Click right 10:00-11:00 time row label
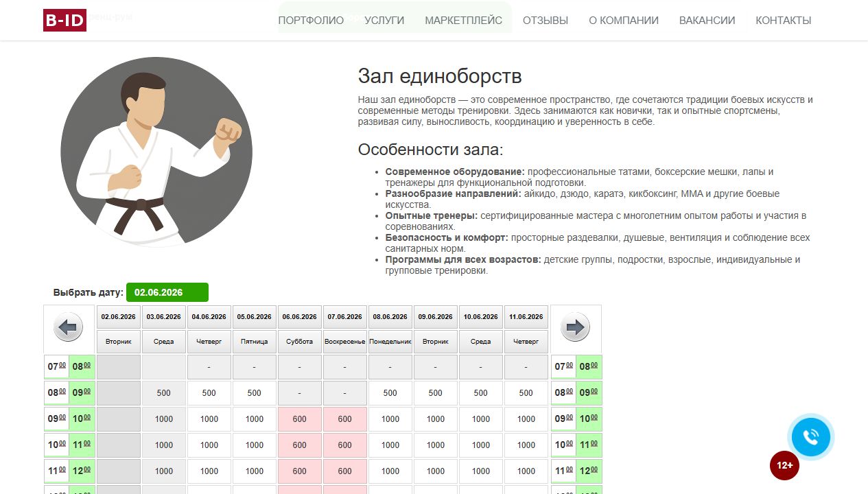This screenshot has height=494, width=868. (x=576, y=445)
